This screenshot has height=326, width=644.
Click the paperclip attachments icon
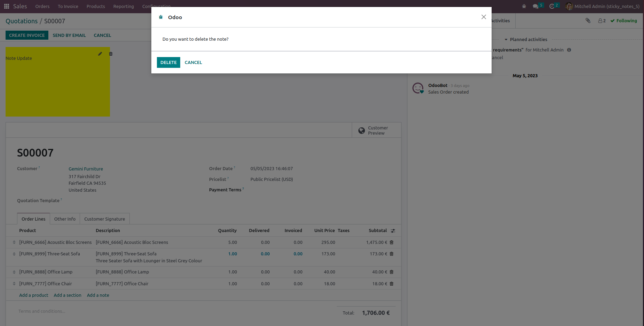(588, 21)
